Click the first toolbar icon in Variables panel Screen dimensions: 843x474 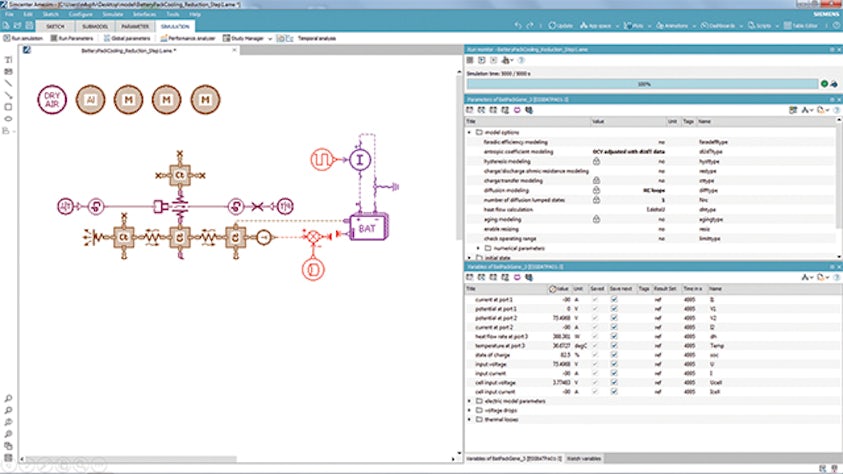click(x=470, y=277)
